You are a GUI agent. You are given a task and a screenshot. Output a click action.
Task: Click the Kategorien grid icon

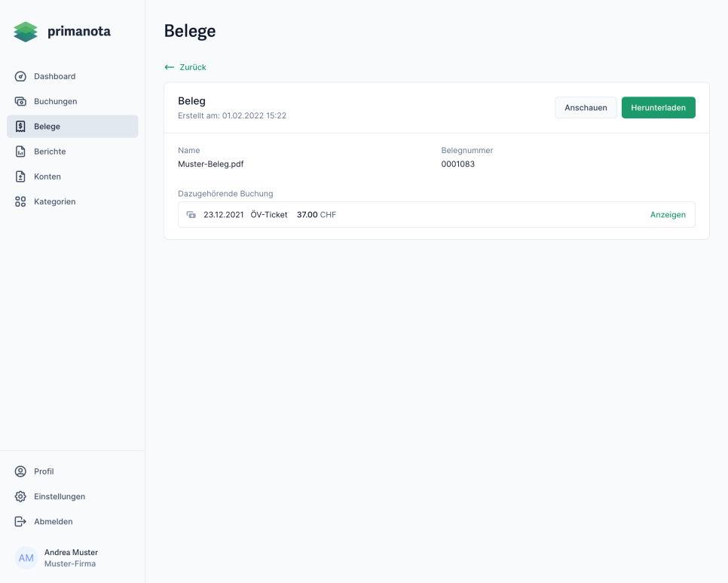pyautogui.click(x=20, y=201)
